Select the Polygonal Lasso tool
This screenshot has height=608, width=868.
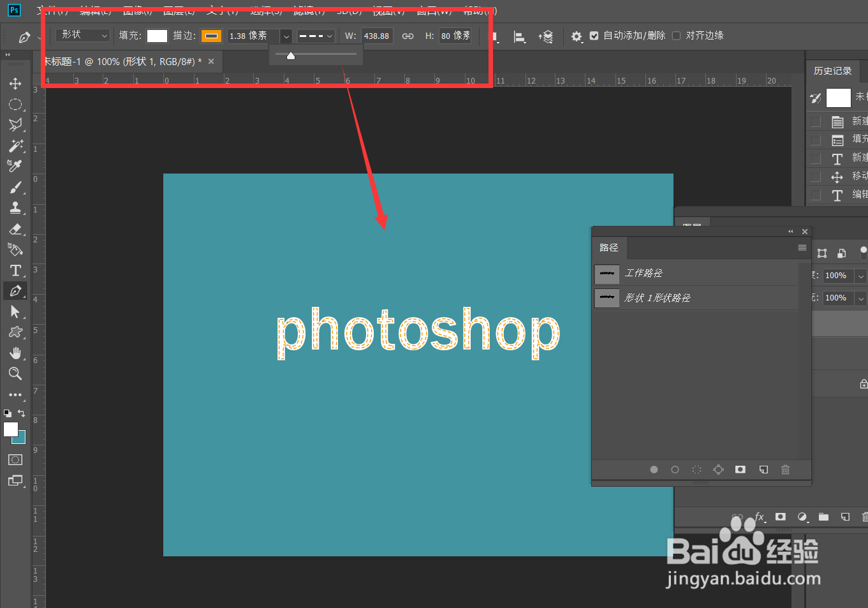tap(15, 124)
